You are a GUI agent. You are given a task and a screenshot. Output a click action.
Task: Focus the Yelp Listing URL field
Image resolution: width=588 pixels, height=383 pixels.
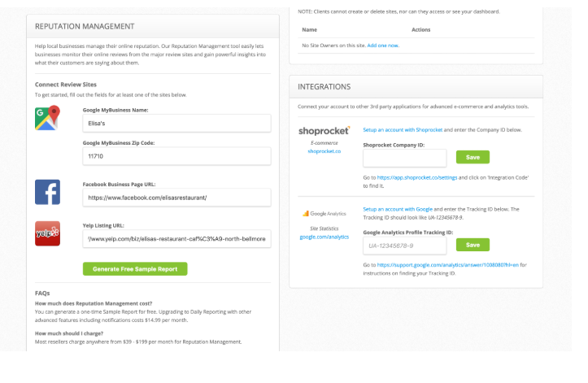pos(176,238)
